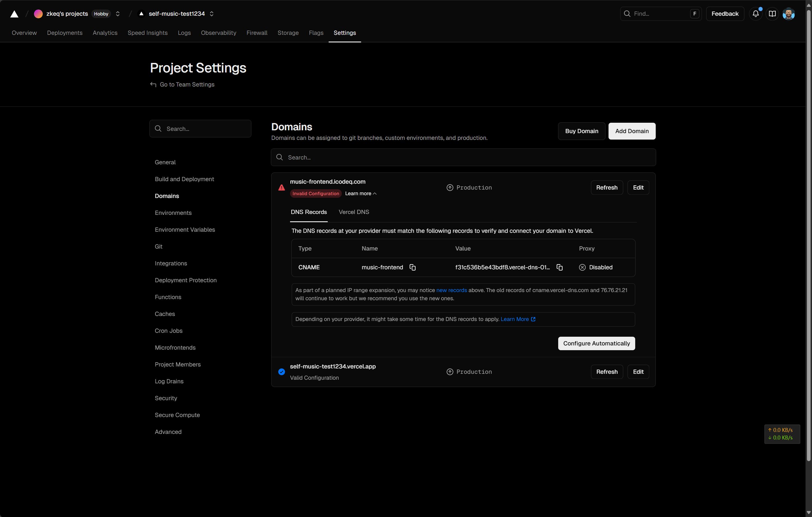Select the Settings tab
Screen dimensions: 812x517
345,33
